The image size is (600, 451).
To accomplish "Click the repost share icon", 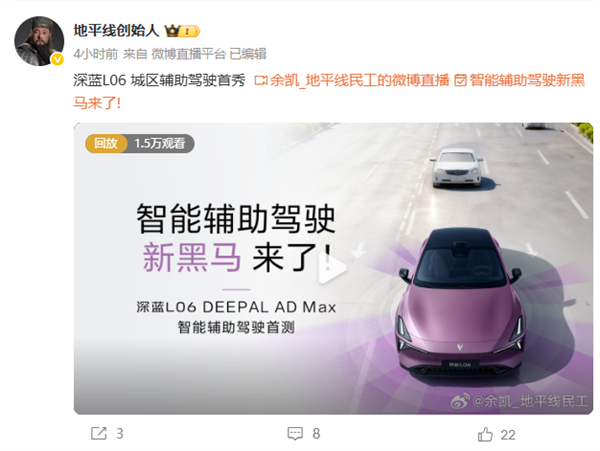I will coord(99,433).
